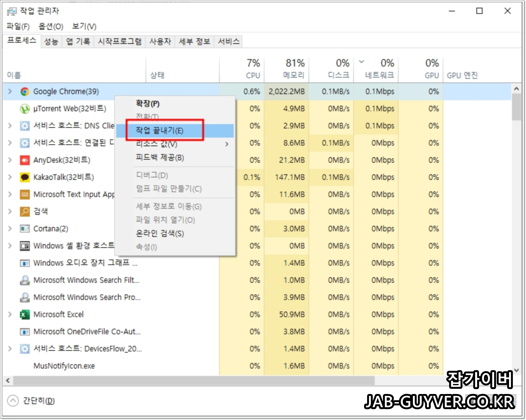Expand the Google Chrome(39) process group
The image size is (526, 420).
click(10, 91)
